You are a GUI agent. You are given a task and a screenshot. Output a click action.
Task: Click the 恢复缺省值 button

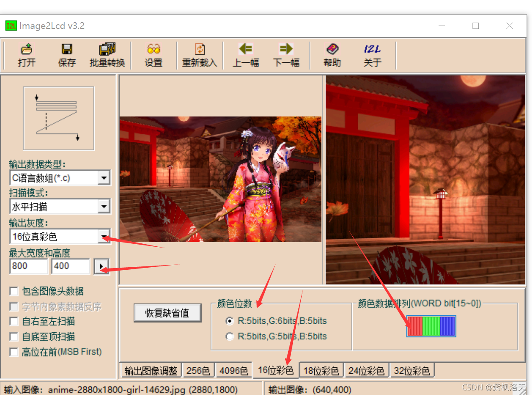(168, 313)
